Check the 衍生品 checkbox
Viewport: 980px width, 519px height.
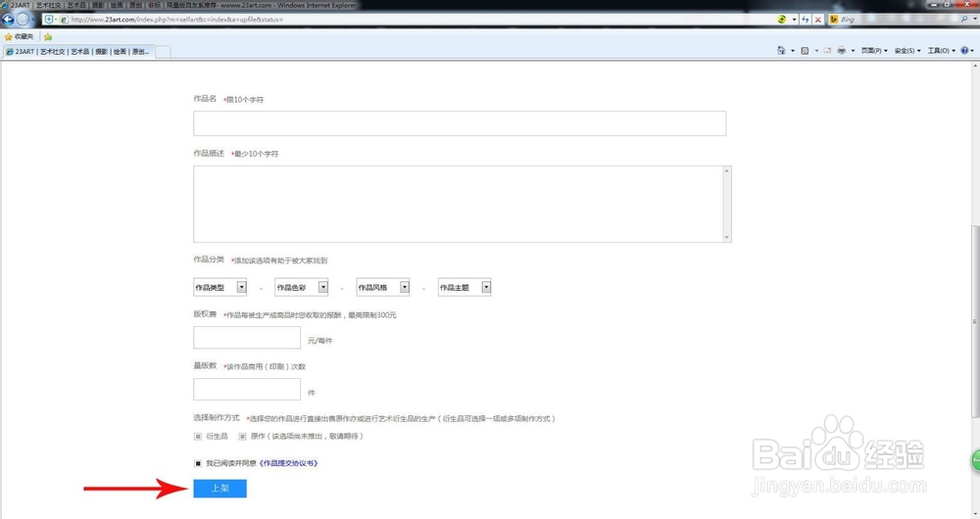(x=198, y=437)
